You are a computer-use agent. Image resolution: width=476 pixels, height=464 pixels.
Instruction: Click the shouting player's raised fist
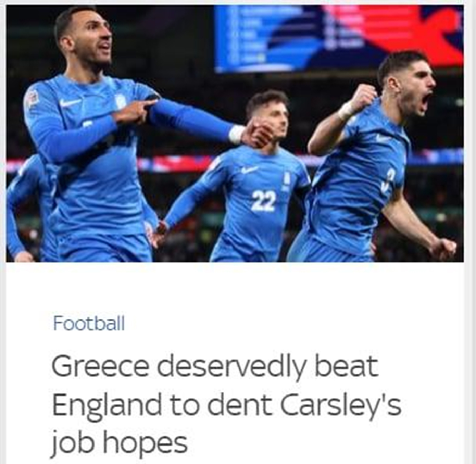point(363,96)
